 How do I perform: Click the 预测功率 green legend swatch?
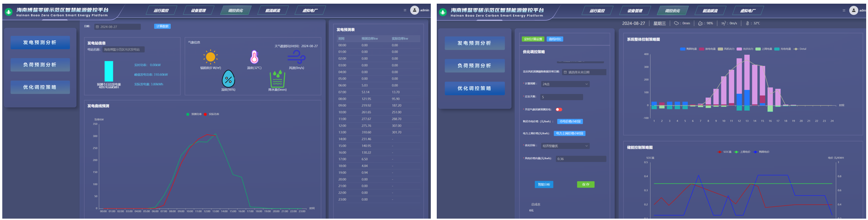coord(188,114)
